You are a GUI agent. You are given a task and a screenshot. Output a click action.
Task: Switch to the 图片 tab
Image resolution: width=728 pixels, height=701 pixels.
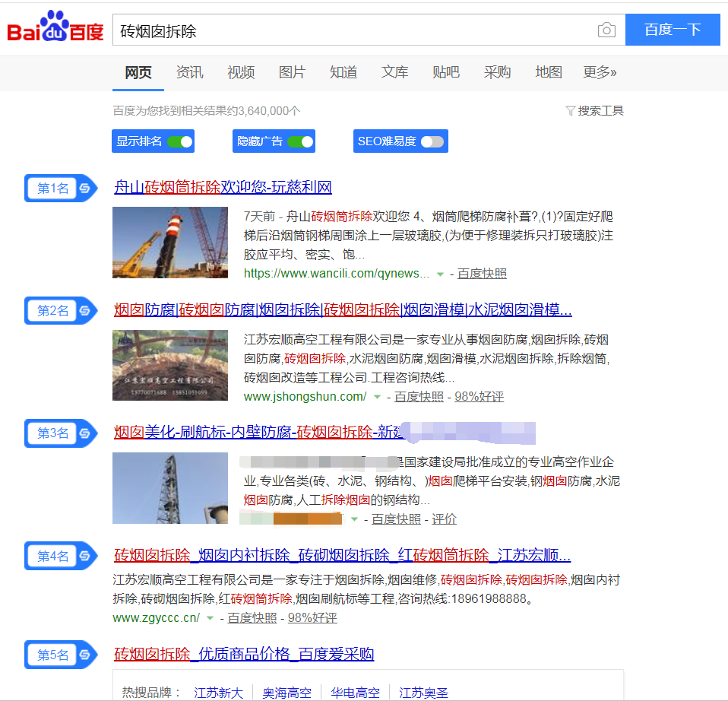[x=292, y=72]
